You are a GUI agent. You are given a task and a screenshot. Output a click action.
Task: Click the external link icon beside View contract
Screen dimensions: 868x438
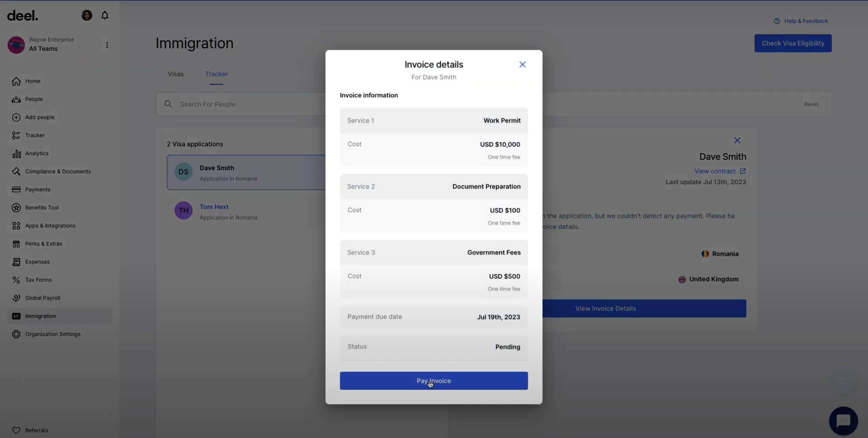coord(742,171)
